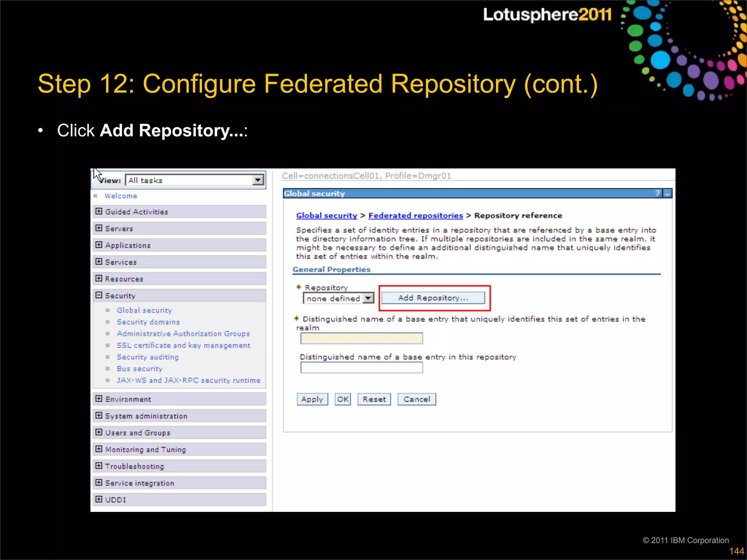Open help question mark in Global security header
The height and width of the screenshot is (560, 747).
(x=658, y=193)
